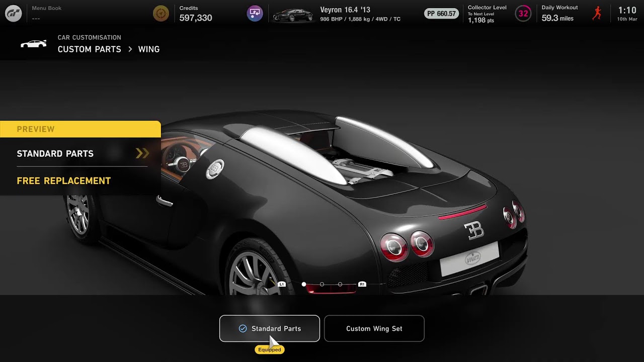644x362 pixels.
Task: Click the R1 camera next icon
Action: [x=362, y=285]
